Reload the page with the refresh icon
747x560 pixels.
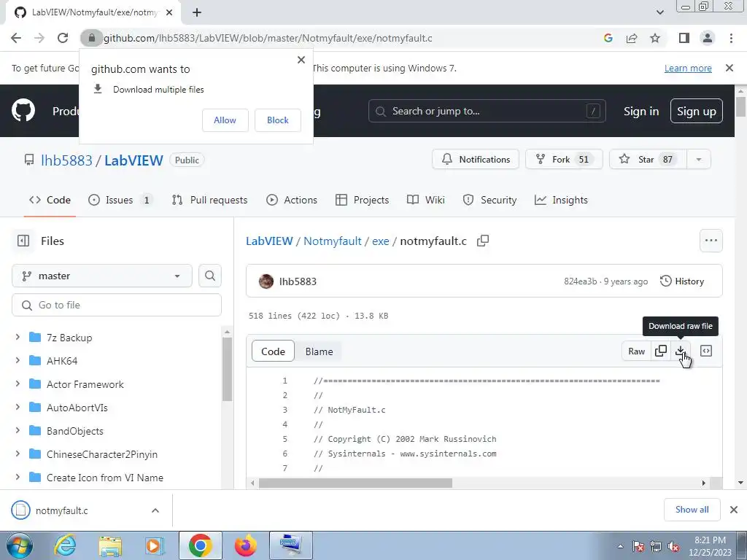pyautogui.click(x=63, y=38)
